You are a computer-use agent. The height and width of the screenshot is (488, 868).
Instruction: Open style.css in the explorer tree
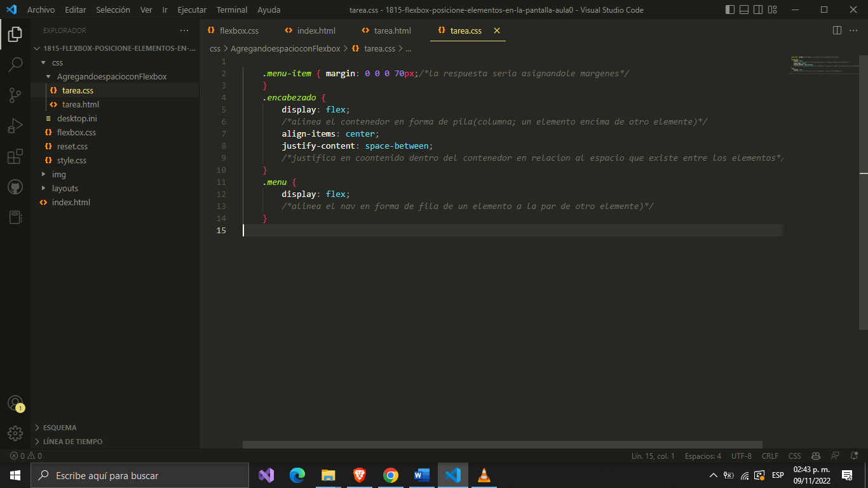coord(115,160)
